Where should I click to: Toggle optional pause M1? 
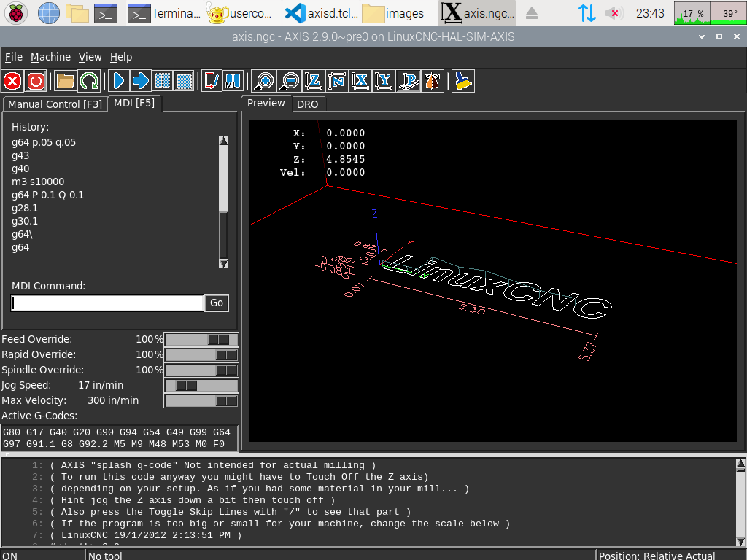233,81
